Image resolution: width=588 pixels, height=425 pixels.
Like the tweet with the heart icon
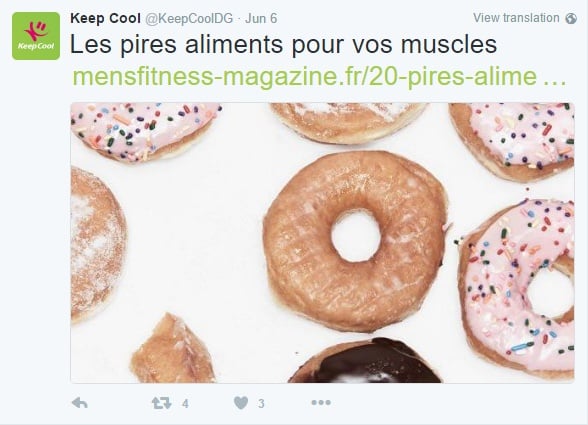click(x=241, y=403)
